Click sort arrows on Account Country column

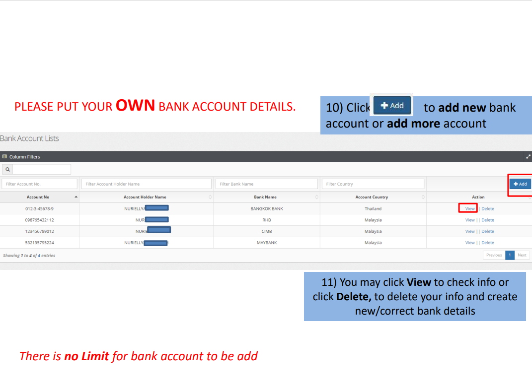[423, 197]
